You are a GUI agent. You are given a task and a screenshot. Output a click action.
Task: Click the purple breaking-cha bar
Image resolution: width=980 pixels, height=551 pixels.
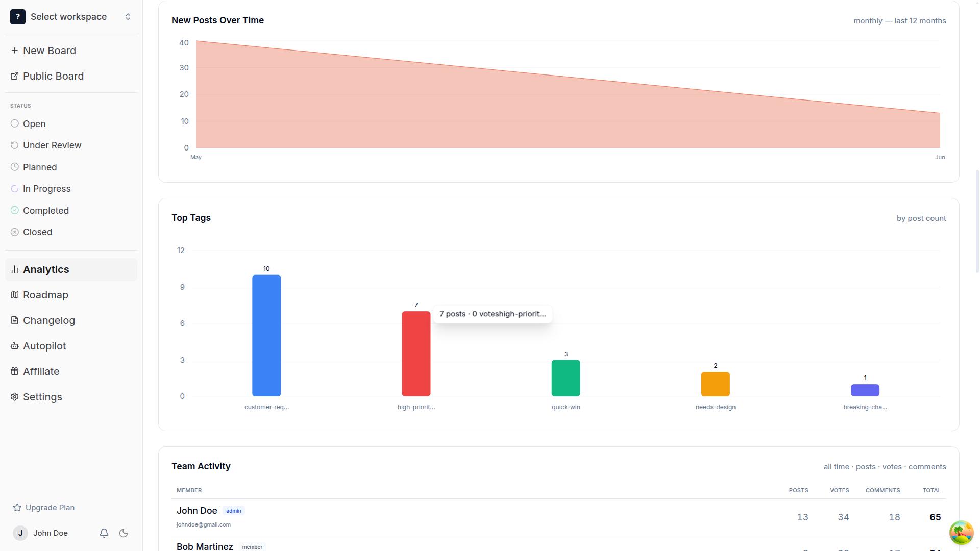(865, 390)
